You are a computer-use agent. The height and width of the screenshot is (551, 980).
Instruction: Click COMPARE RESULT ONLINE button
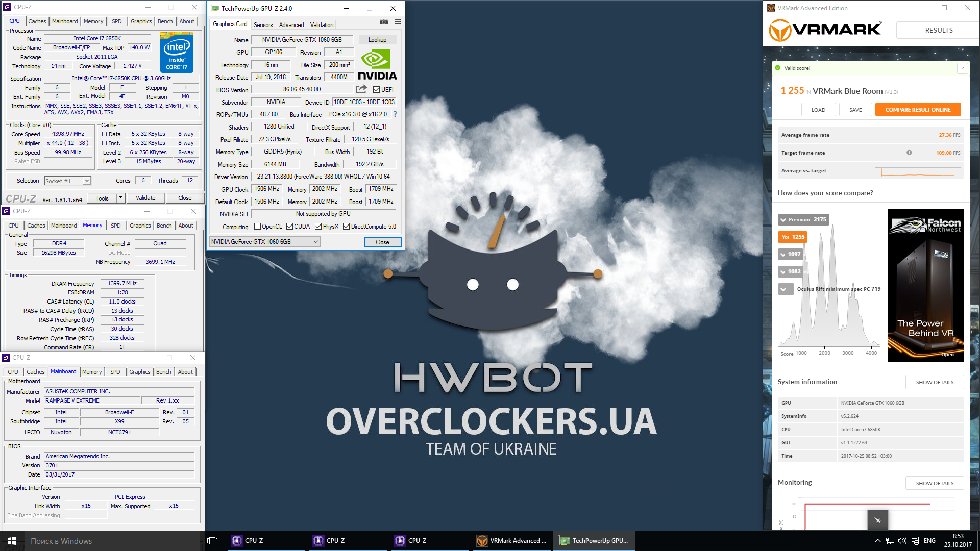click(918, 110)
